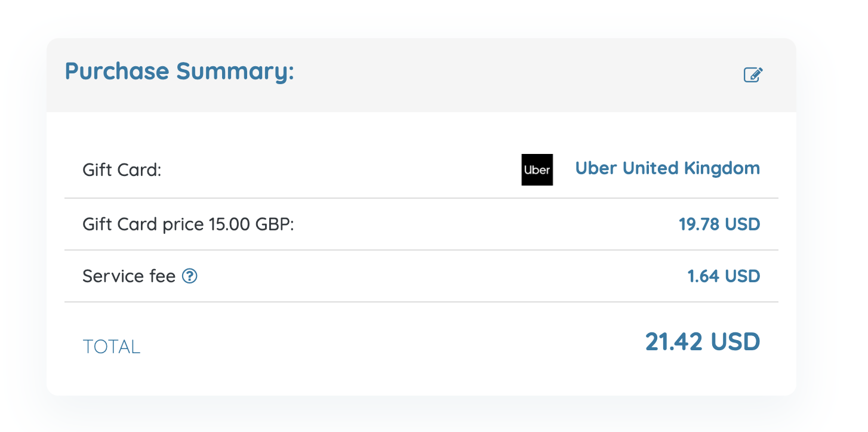Select the 19.78 USD price value
This screenshot has height=432, width=868.
pyautogui.click(x=719, y=224)
